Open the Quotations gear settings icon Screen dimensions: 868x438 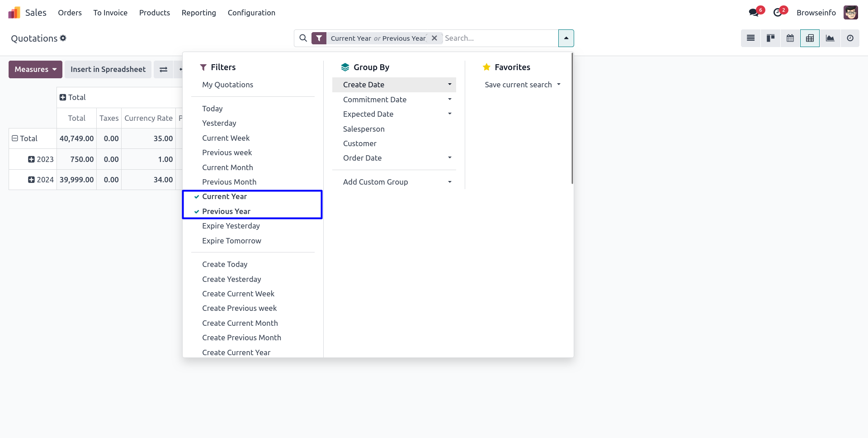[63, 38]
